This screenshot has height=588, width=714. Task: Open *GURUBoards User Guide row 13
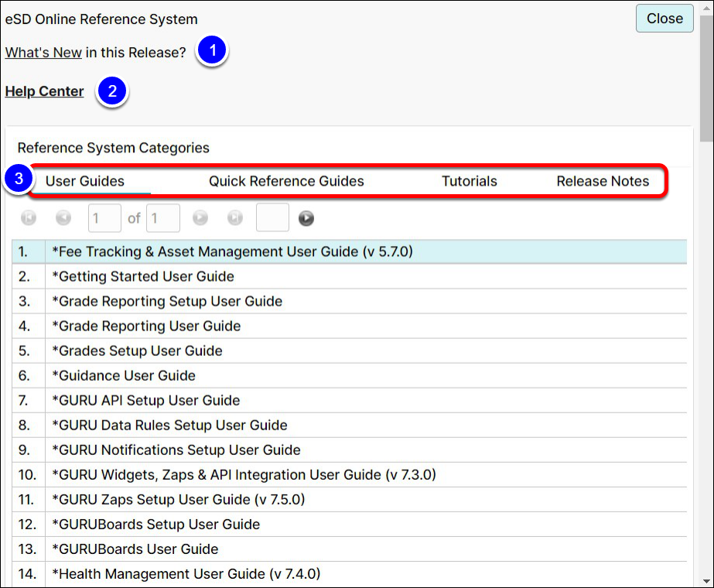(x=349, y=549)
